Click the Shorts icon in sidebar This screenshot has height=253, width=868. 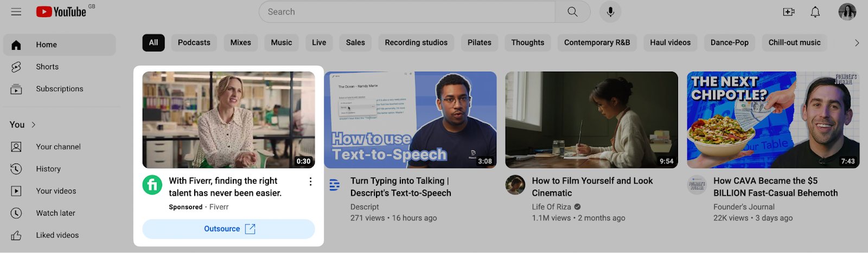[16, 67]
